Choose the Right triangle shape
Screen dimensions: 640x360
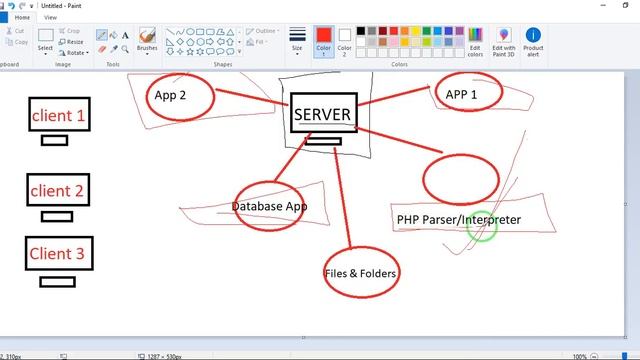(170, 42)
